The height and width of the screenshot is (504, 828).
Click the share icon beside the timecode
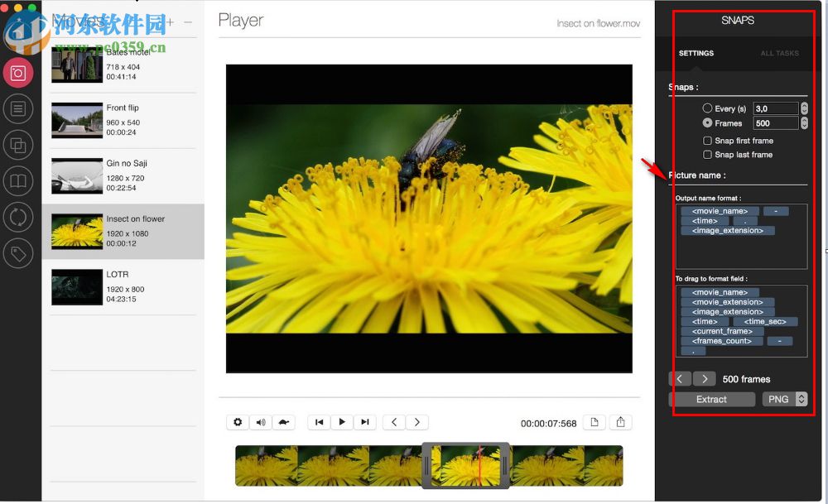click(621, 422)
